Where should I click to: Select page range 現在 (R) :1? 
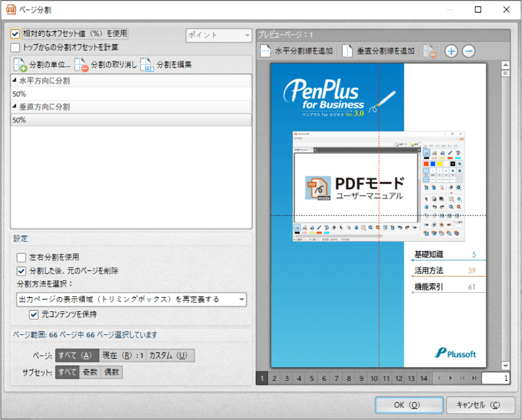point(123,356)
